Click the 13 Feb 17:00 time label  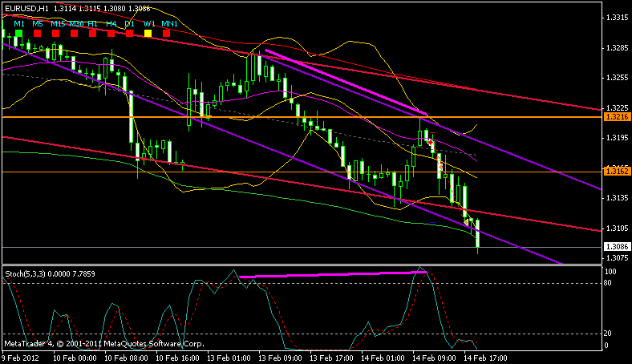(x=331, y=358)
